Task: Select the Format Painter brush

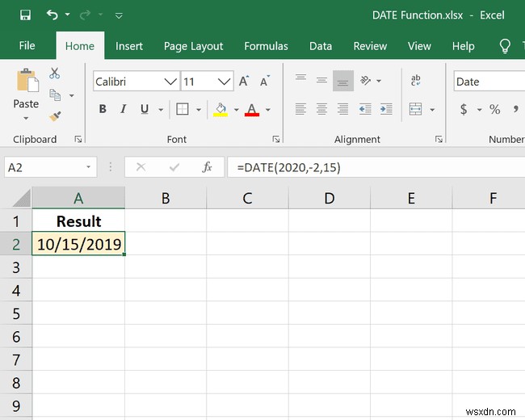Action: click(x=55, y=116)
